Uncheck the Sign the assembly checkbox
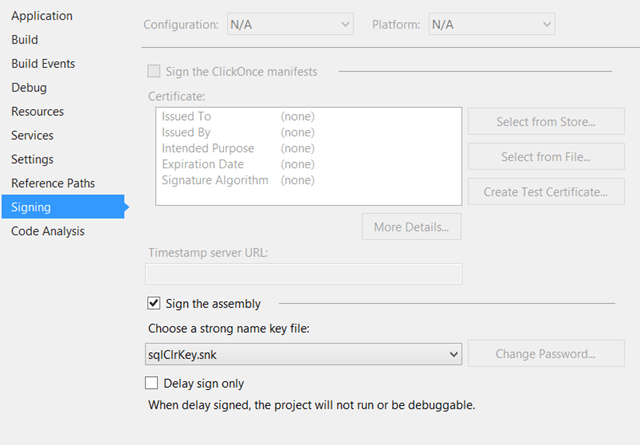640x445 pixels. pyautogui.click(x=153, y=303)
